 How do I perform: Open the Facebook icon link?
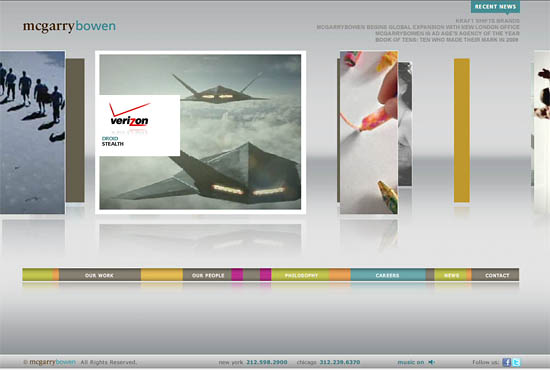(x=506, y=362)
